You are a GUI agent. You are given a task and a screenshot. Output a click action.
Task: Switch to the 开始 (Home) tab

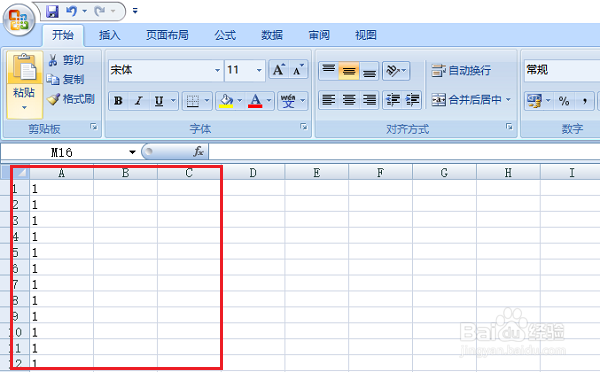62,35
